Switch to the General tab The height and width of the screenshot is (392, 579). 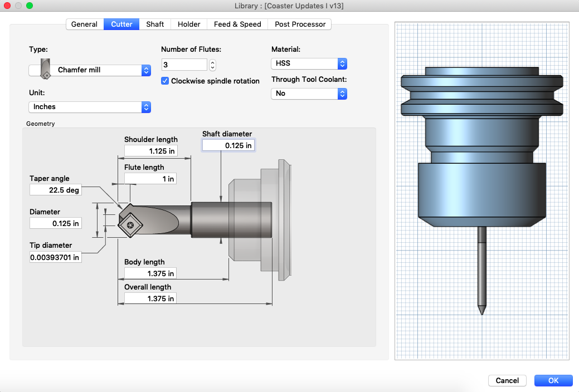pos(84,24)
